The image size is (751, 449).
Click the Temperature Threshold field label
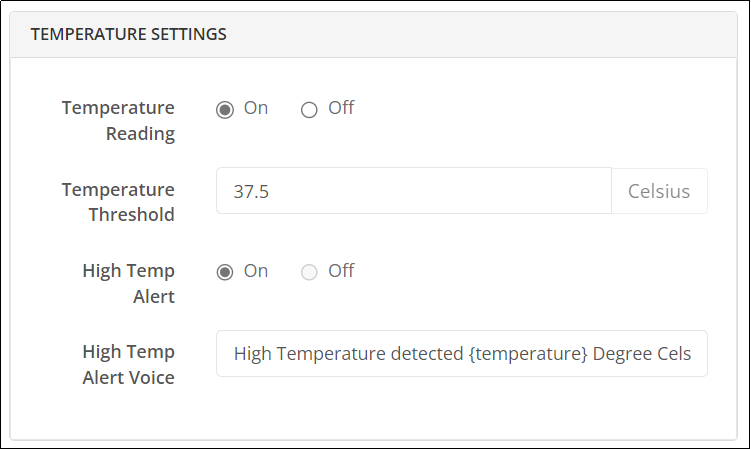click(x=118, y=202)
